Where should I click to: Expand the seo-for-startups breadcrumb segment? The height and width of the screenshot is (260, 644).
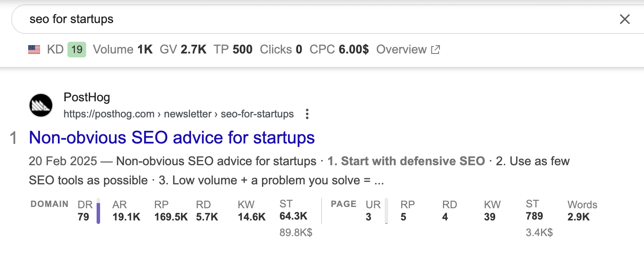[x=256, y=113]
